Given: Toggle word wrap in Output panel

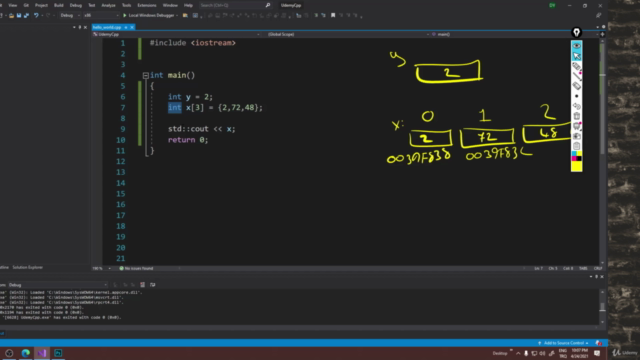Looking at the screenshot, I should pyautogui.click(x=153, y=285).
